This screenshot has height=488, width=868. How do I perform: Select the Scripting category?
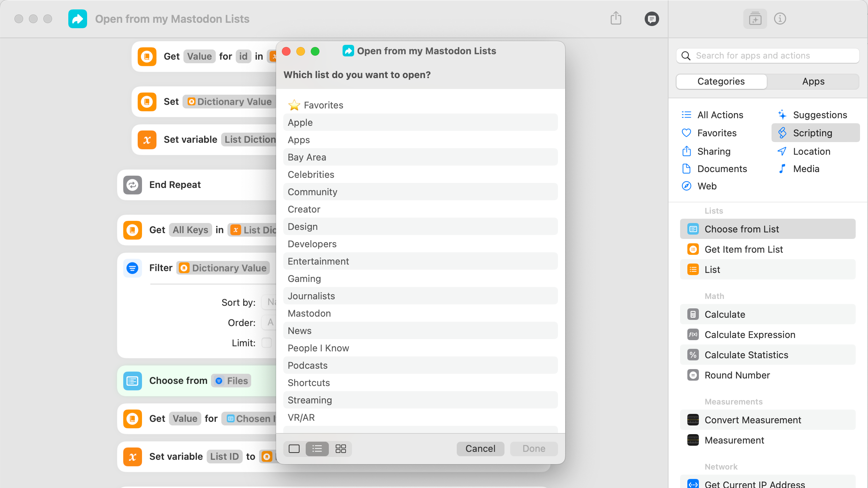(x=816, y=133)
